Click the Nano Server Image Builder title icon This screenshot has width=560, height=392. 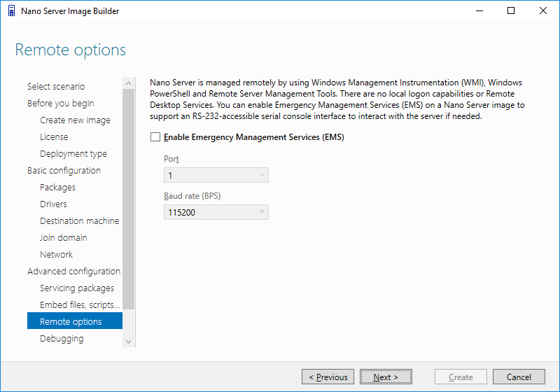(x=11, y=11)
